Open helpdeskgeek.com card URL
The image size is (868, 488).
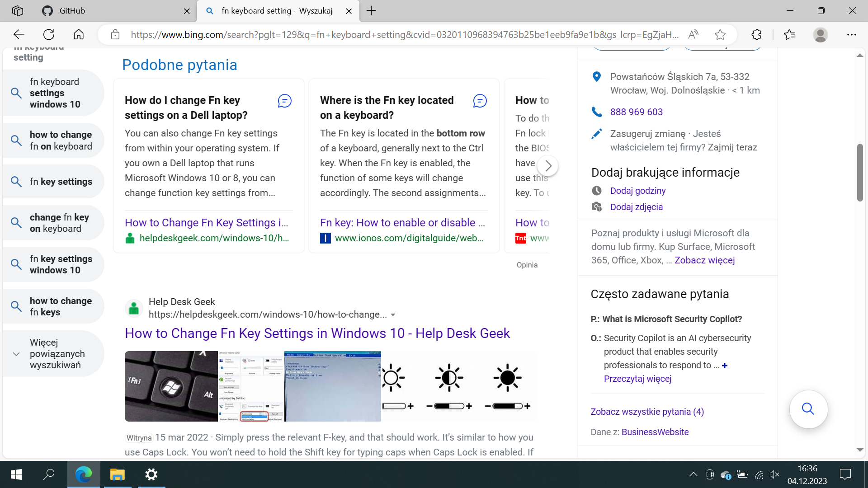pos(214,238)
